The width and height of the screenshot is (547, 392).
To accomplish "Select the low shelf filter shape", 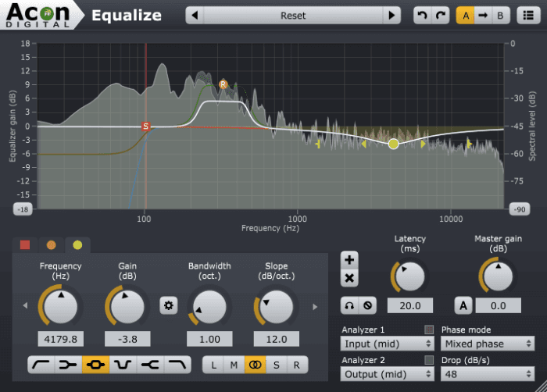I will pos(69,365).
